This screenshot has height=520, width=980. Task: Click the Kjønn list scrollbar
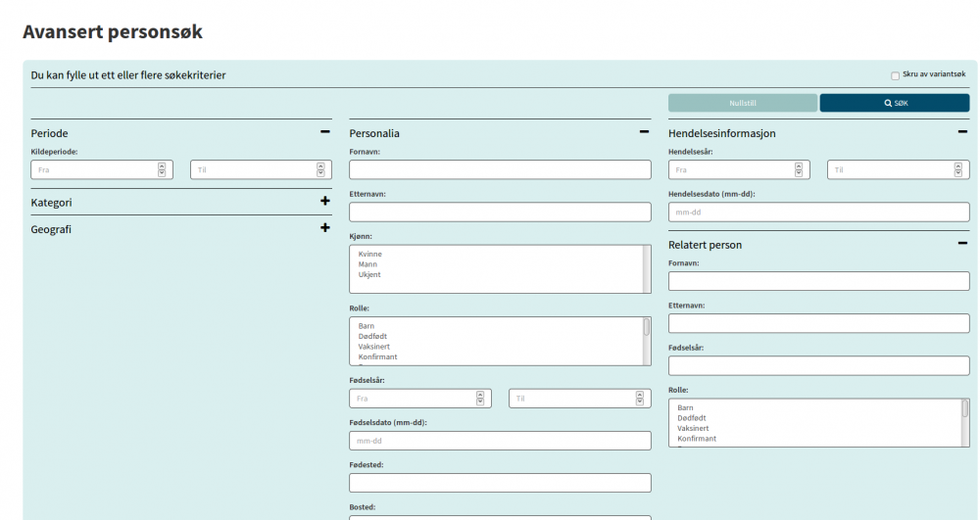[646, 269]
